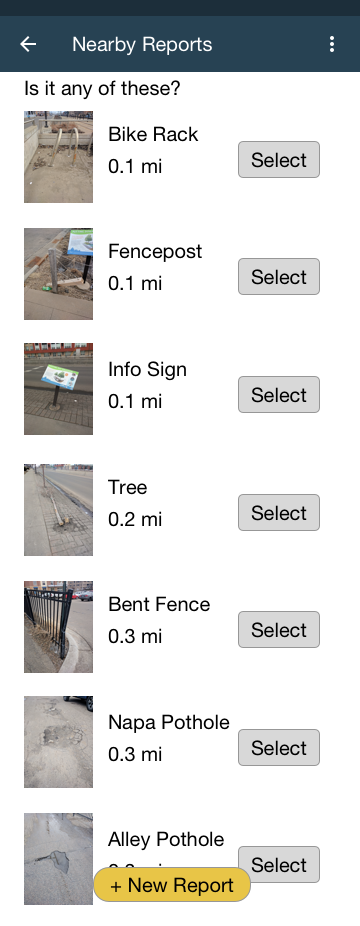360x926 pixels.
Task: Open the Napa Pothole photo thumbnail
Action: coord(58,742)
